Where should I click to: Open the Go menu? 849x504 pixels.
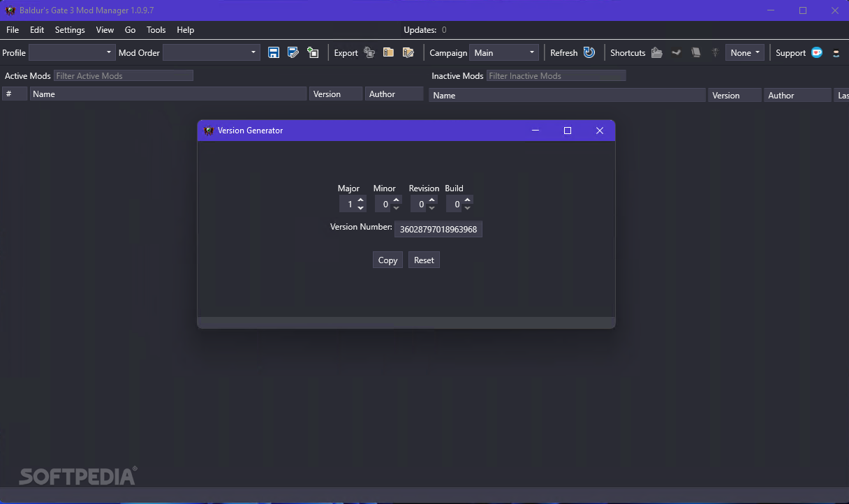tap(130, 30)
